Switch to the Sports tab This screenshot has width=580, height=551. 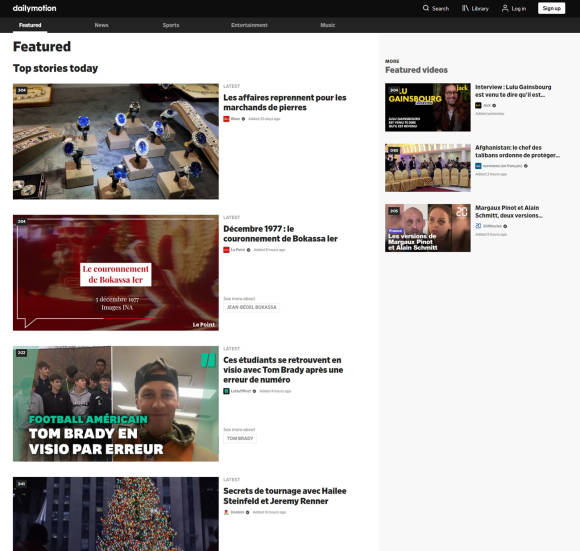(171, 25)
